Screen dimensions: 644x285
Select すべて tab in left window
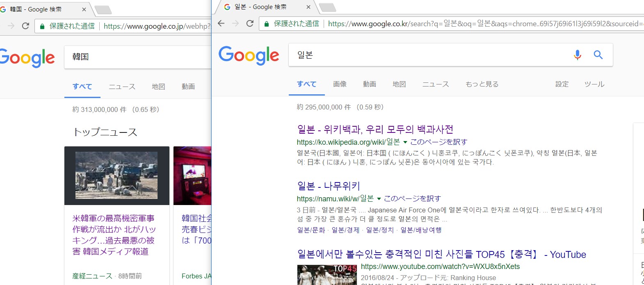click(82, 87)
